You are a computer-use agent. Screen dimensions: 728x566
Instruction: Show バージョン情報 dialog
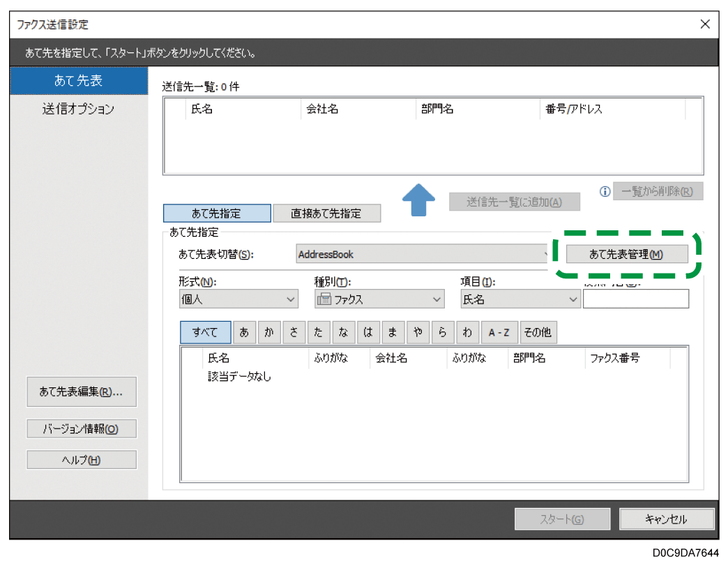coord(81,429)
